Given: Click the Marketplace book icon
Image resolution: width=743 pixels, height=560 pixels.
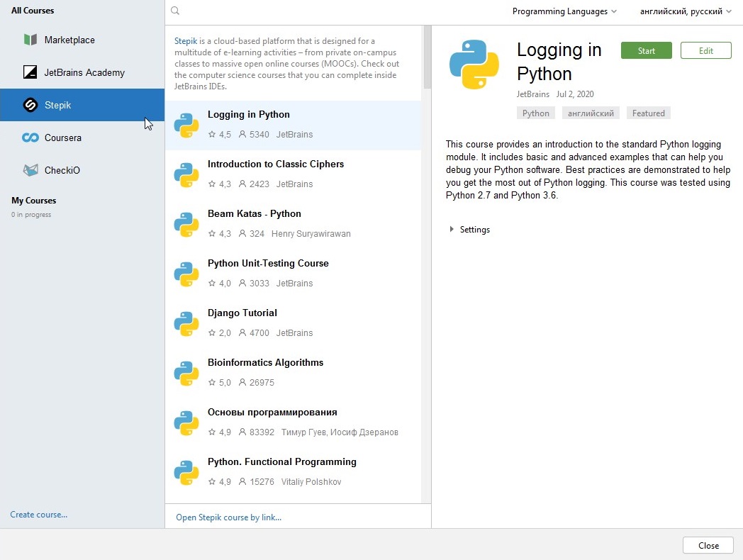Looking at the screenshot, I should (30, 39).
